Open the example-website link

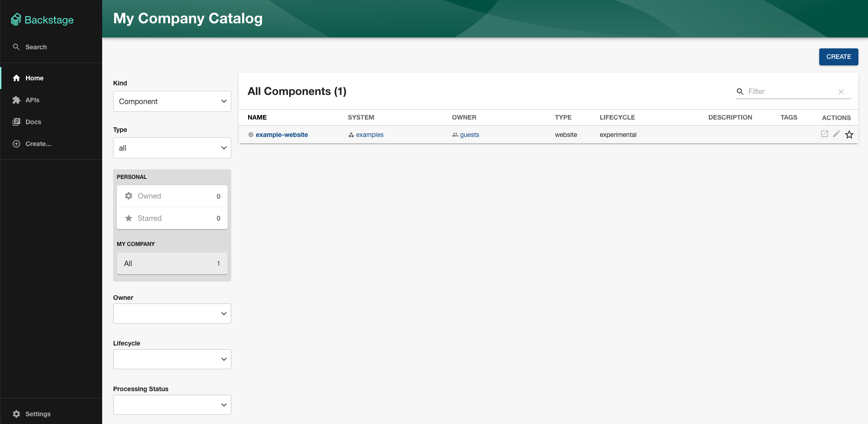point(281,135)
